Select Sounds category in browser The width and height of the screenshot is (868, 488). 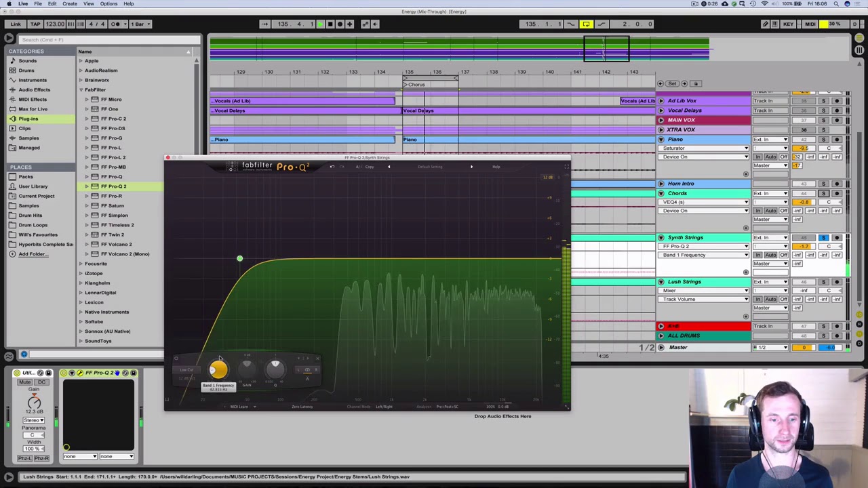(28, 61)
